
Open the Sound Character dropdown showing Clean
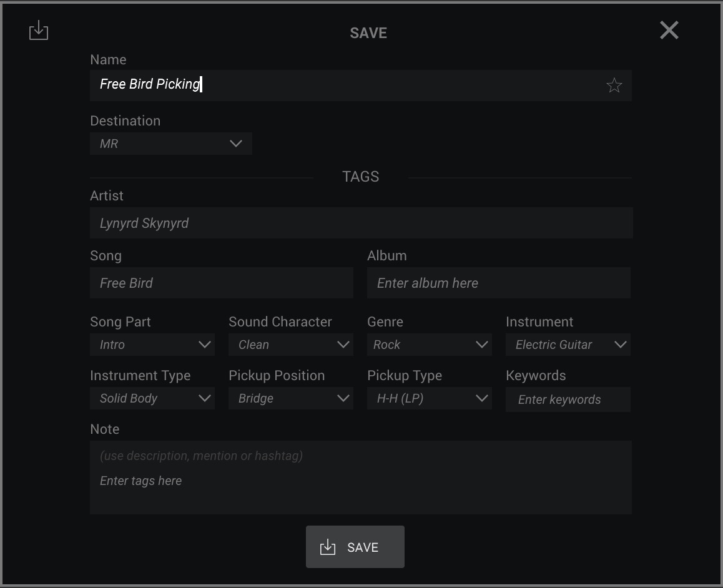[290, 345]
